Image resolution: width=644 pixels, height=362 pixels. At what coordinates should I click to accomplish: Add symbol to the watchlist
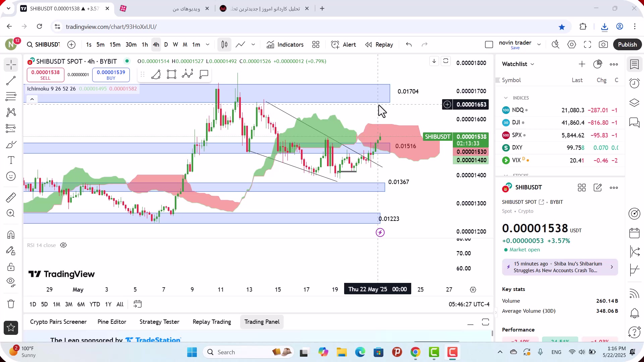[x=582, y=64]
